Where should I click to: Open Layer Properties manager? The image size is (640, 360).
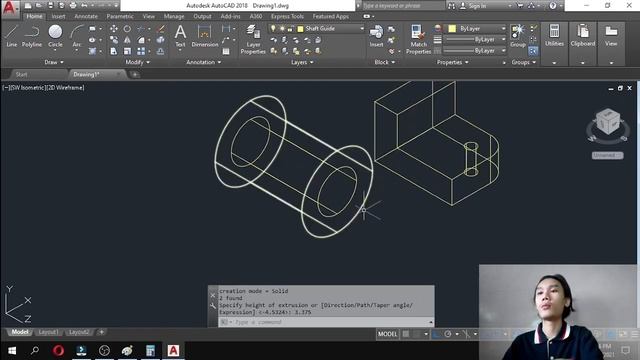253,39
